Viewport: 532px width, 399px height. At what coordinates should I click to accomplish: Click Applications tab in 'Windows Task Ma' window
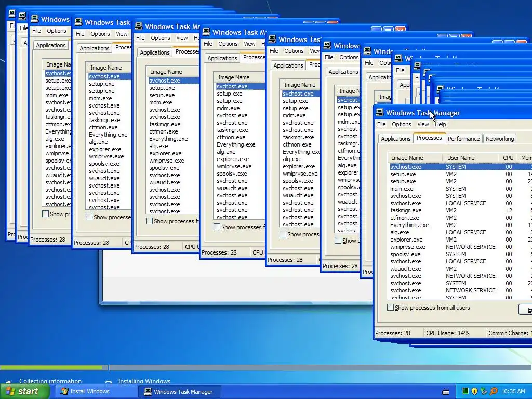(155, 52)
